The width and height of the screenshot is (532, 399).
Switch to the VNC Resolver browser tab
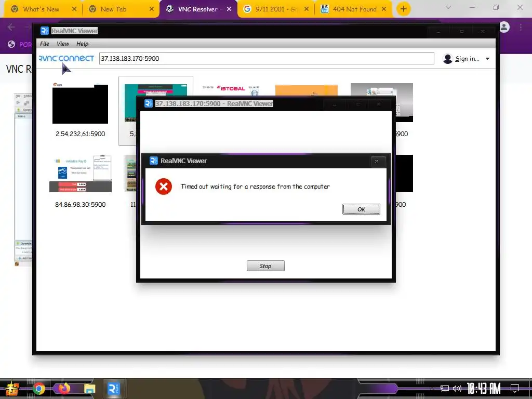(198, 9)
